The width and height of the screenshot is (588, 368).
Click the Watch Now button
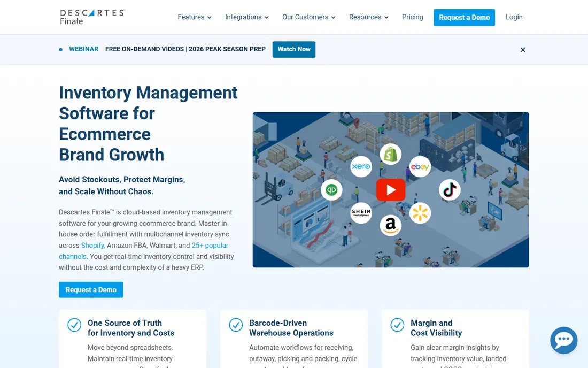pos(294,49)
